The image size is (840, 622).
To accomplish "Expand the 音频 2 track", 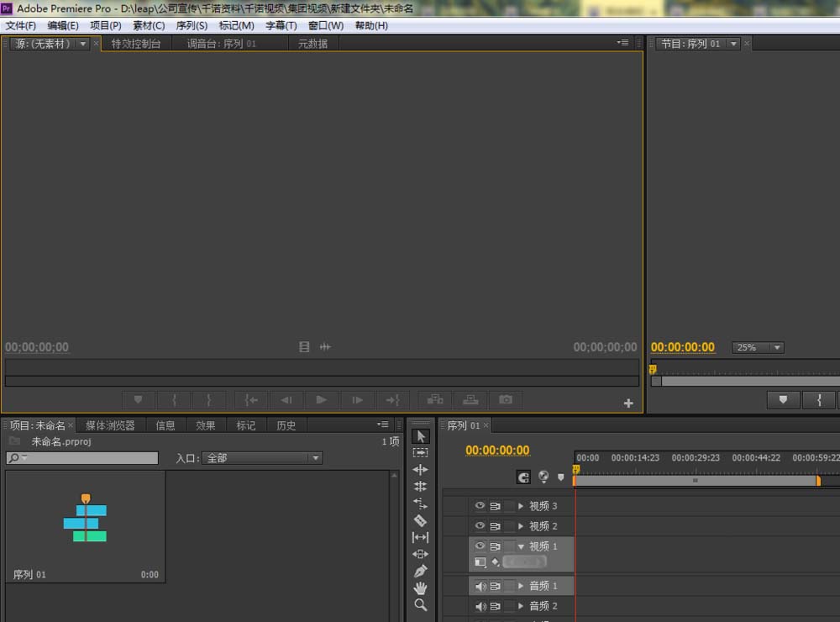I will 521,606.
